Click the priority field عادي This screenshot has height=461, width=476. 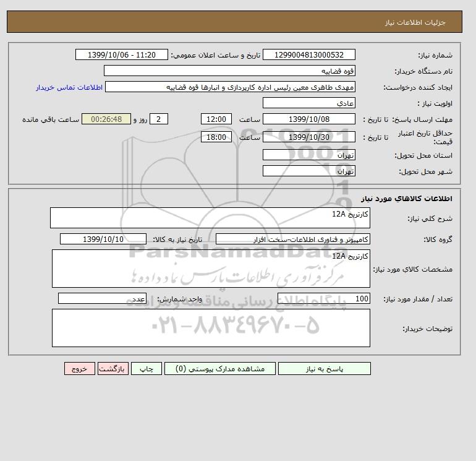(x=308, y=103)
